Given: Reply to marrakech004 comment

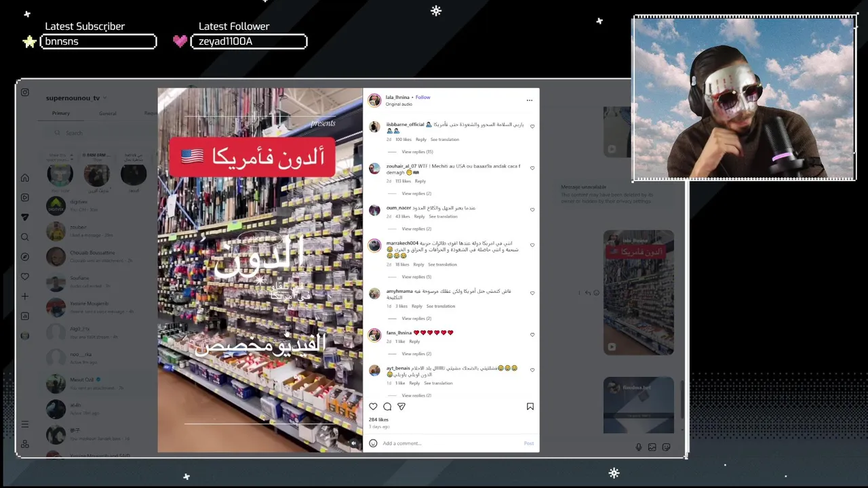Looking at the screenshot, I should coord(418,264).
